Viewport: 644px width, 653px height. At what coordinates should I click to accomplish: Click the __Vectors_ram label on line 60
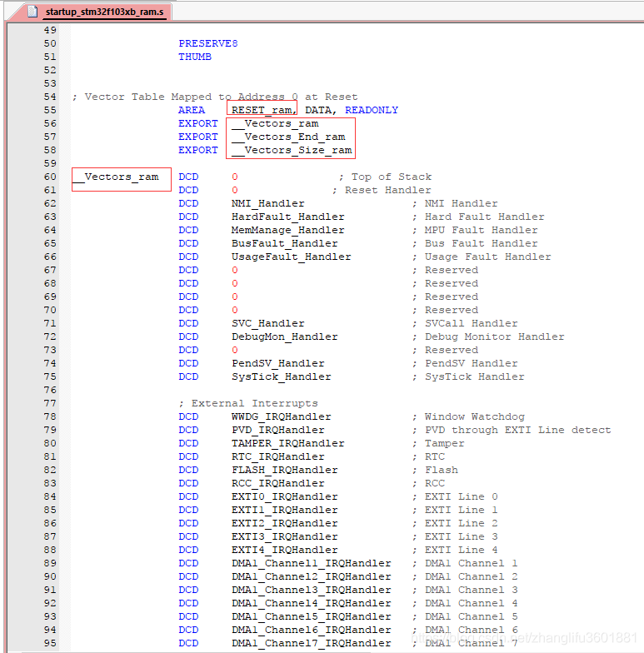click(x=115, y=177)
